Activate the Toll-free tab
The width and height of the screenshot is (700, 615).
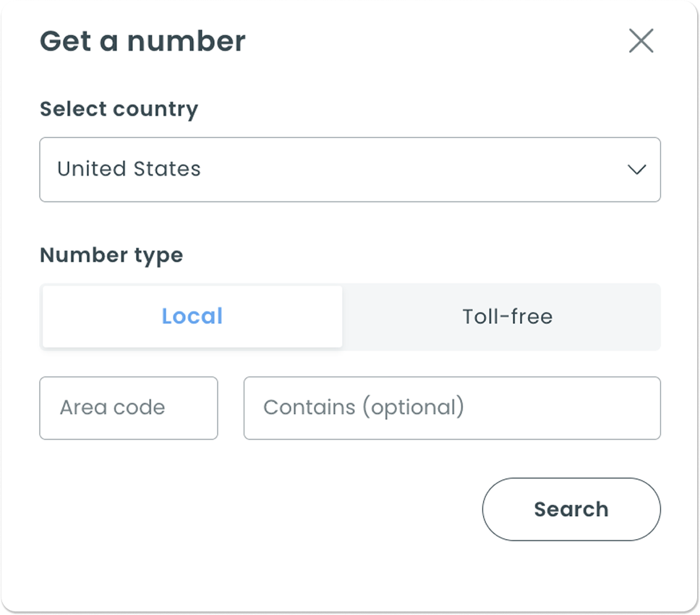click(507, 317)
